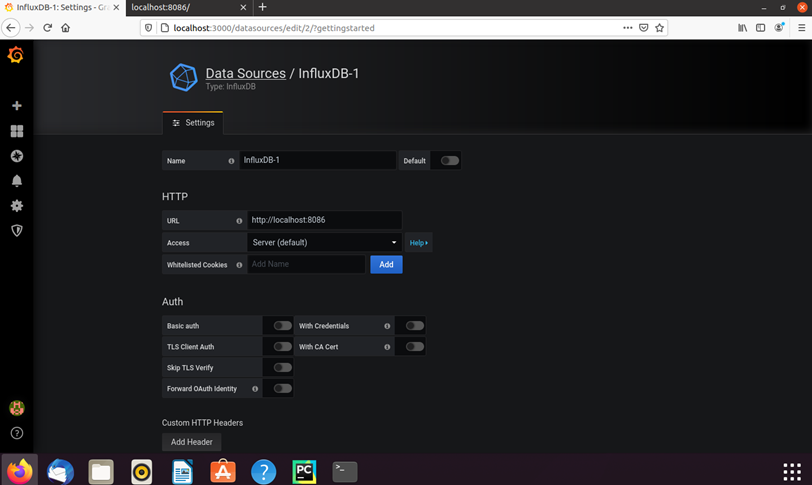Toggle the Default data source switch
Viewport: 812px width, 485px height.
click(x=450, y=160)
